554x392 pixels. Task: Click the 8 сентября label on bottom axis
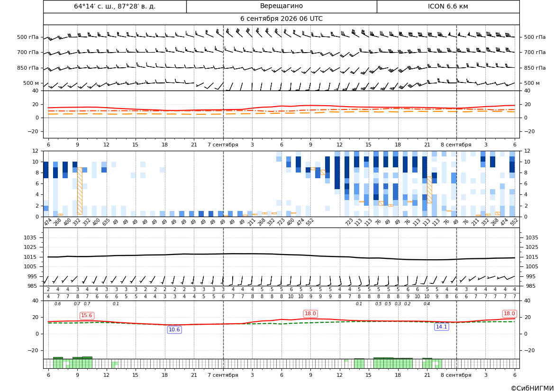(x=456, y=375)
